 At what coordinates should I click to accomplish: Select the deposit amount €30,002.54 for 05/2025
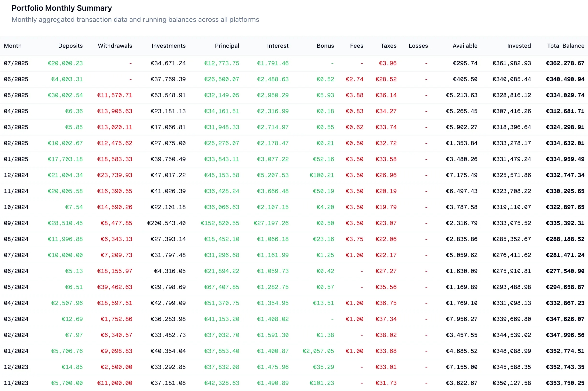click(x=65, y=95)
